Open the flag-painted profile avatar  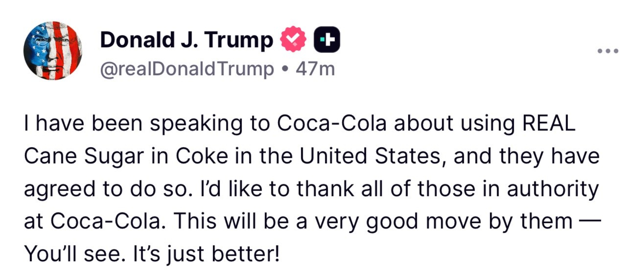point(53,50)
